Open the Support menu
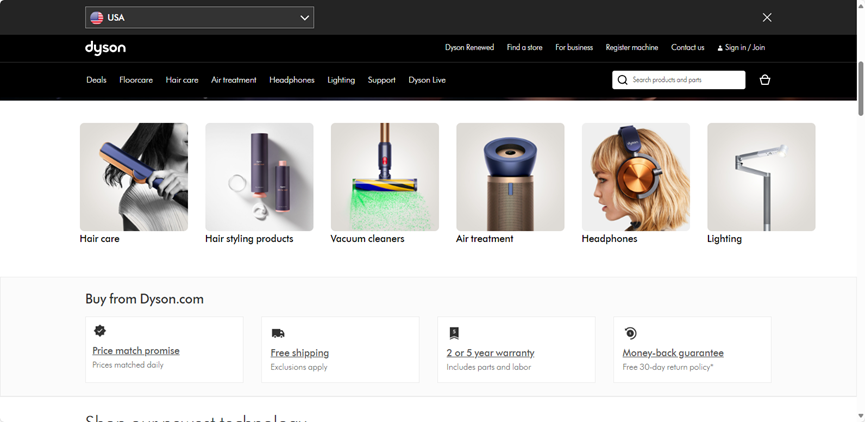865x422 pixels. click(382, 80)
